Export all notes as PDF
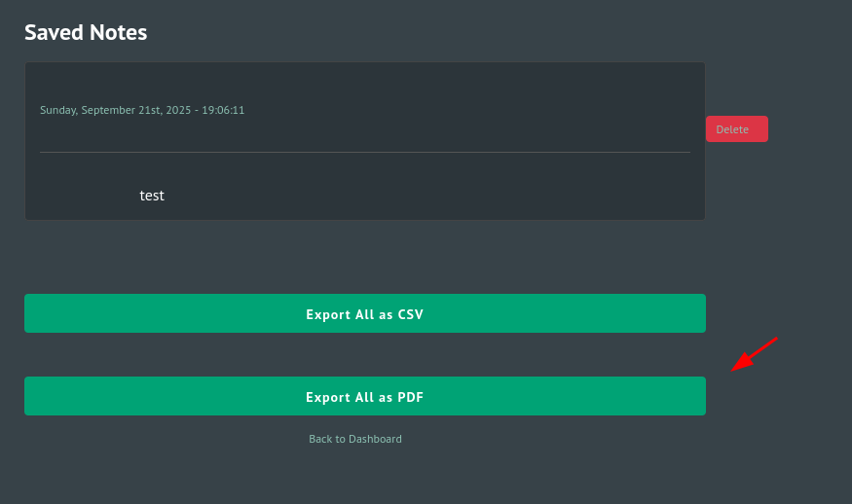 [x=364, y=396]
